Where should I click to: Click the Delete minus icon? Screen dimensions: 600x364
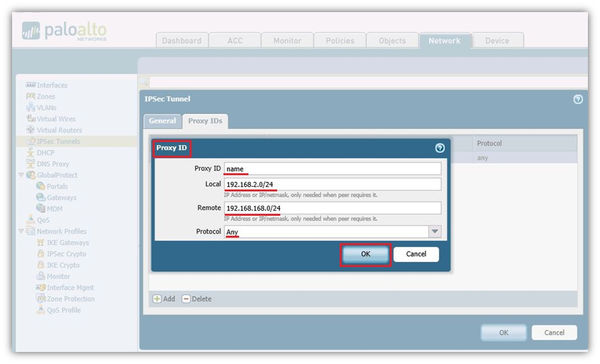[186, 299]
